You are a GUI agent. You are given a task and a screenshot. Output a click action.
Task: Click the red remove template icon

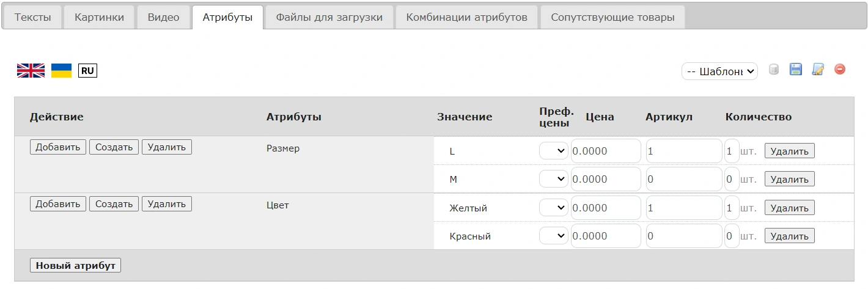coord(840,70)
